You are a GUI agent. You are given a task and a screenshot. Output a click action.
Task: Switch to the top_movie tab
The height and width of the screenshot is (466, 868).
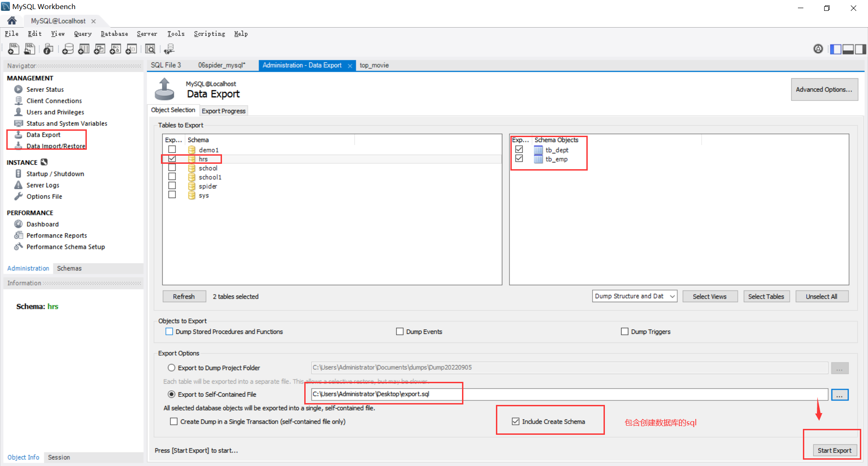coord(374,65)
